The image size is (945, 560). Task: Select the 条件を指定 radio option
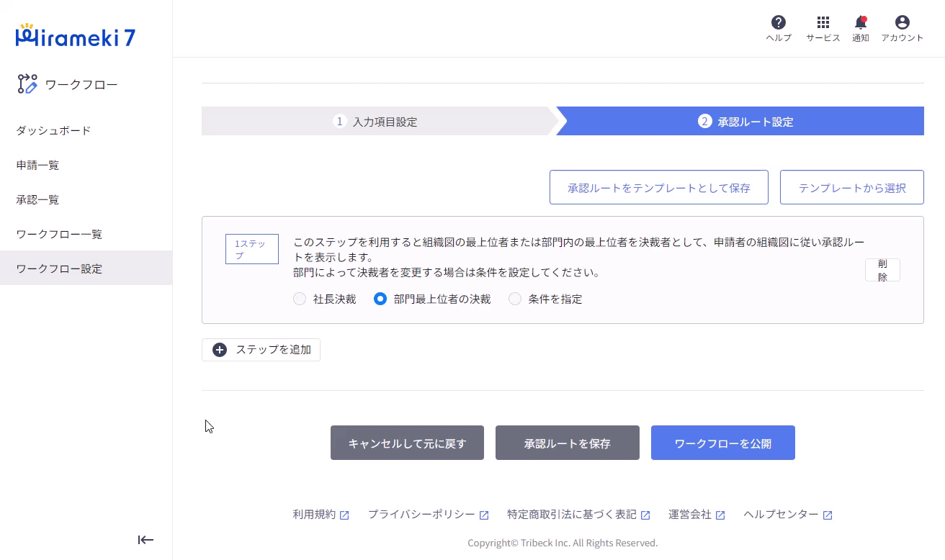(515, 299)
